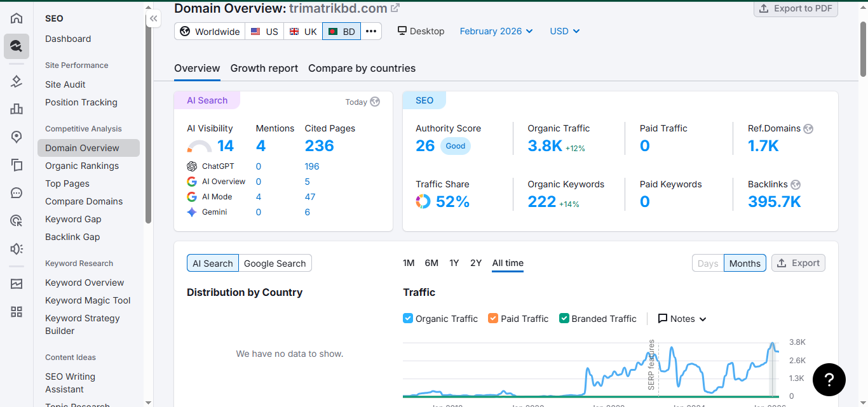Click the page's vertical scrollbar thumb

[863, 49]
